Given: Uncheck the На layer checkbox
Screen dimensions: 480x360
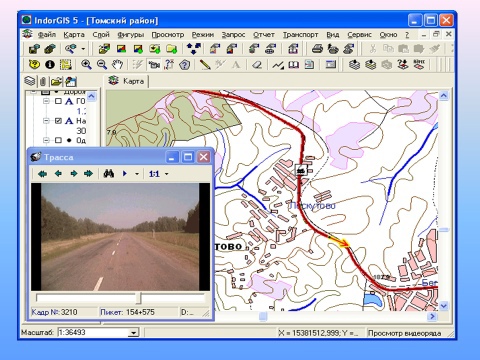Looking at the screenshot, I should [58, 121].
